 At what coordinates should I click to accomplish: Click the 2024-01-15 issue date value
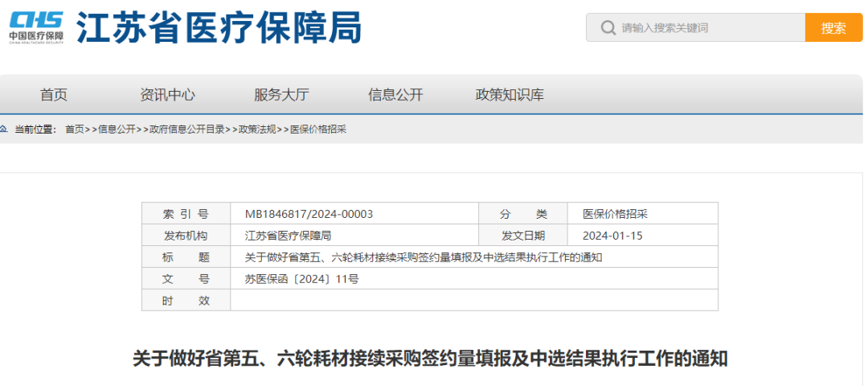click(612, 236)
